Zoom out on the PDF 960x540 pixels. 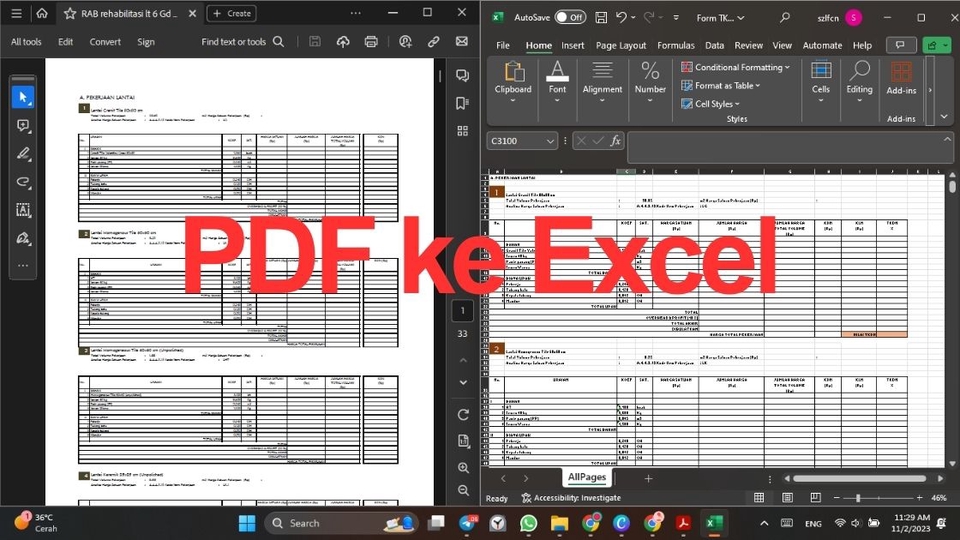pos(463,490)
